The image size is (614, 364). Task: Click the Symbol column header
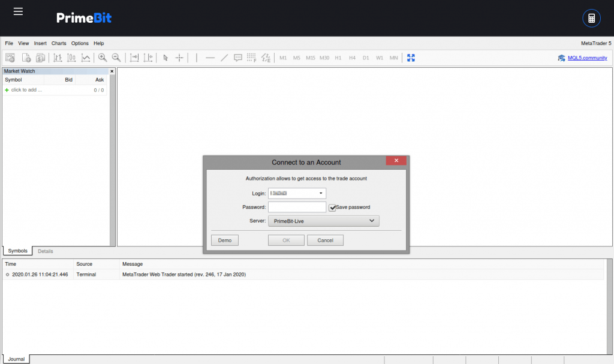23,80
